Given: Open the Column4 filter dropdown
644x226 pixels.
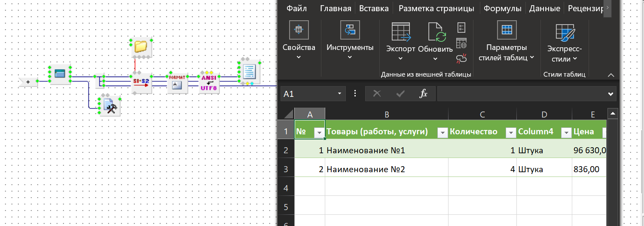Looking at the screenshot, I should tap(566, 133).
